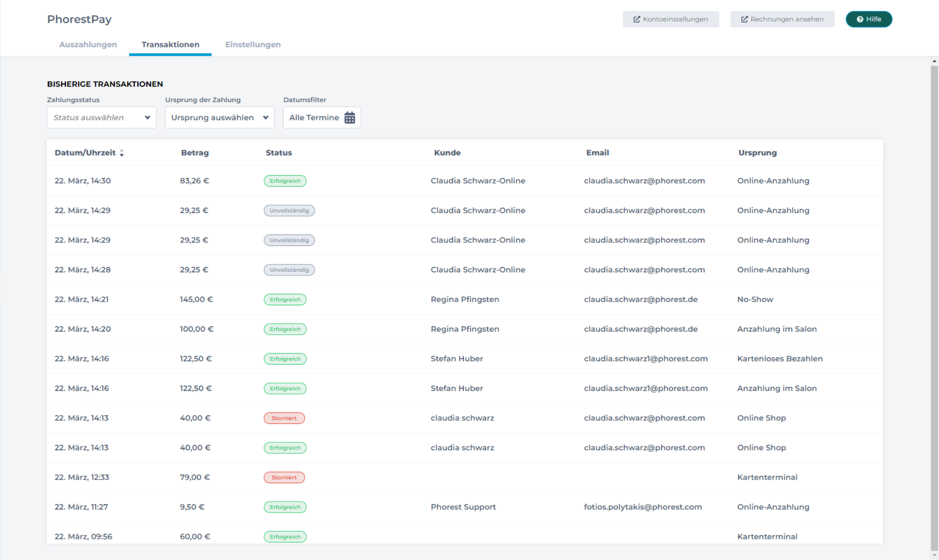
Task: Click Claudia Schwarz-Online in the 14:30 row
Action: pyautogui.click(x=478, y=181)
